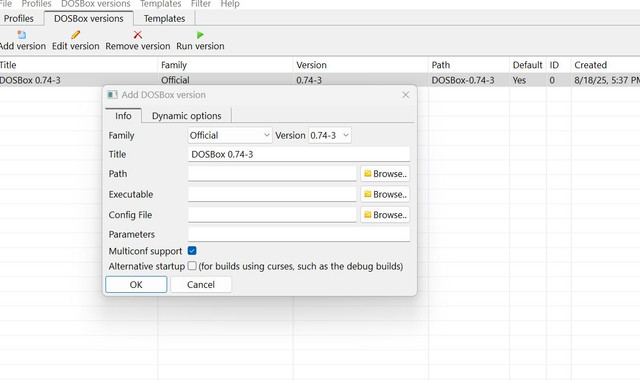640x381 pixels.
Task: Click the Edit version pencil icon
Action: coord(76,35)
